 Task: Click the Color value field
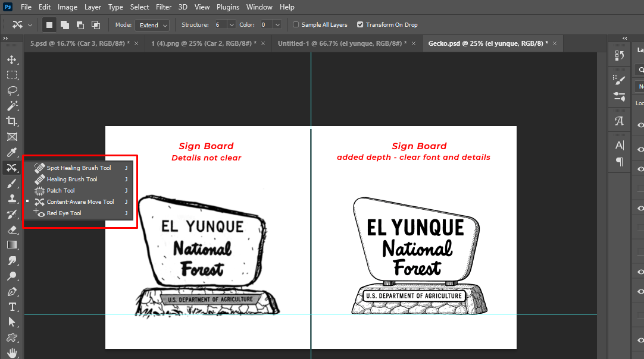[266, 25]
